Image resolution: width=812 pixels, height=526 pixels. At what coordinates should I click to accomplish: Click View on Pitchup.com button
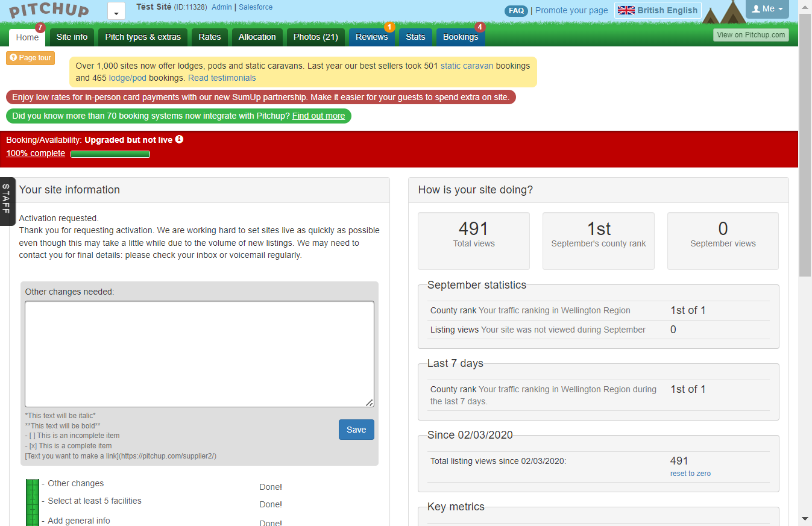click(x=751, y=35)
